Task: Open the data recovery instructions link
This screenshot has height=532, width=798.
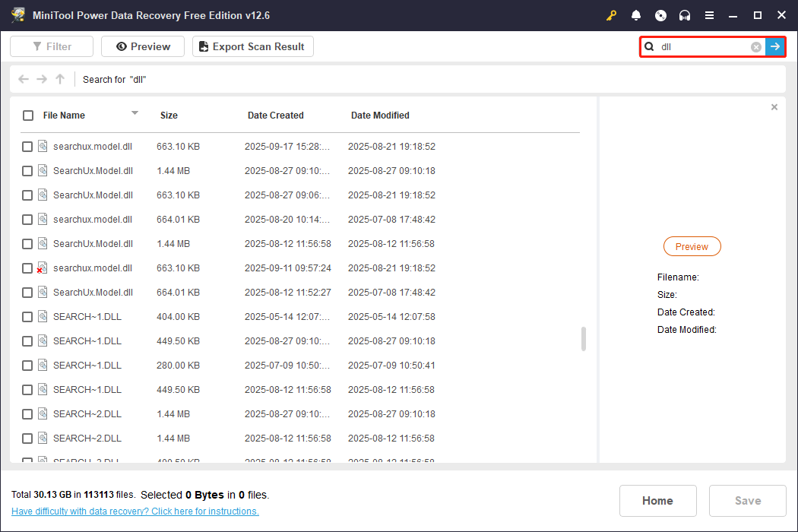Action: pyautogui.click(x=135, y=511)
